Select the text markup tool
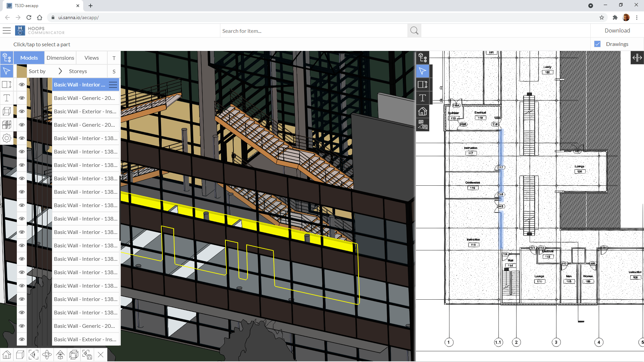This screenshot has width=644, height=362. click(7, 98)
